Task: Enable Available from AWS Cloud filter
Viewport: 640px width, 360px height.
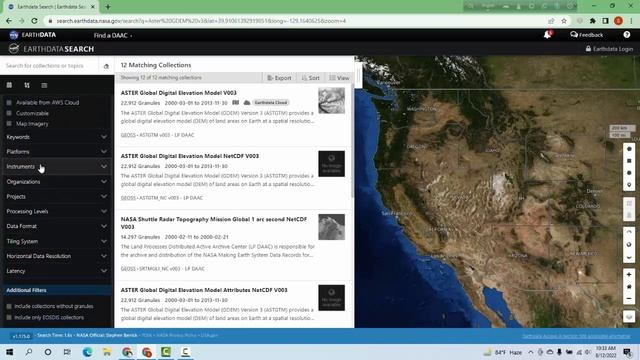Action: pos(9,103)
